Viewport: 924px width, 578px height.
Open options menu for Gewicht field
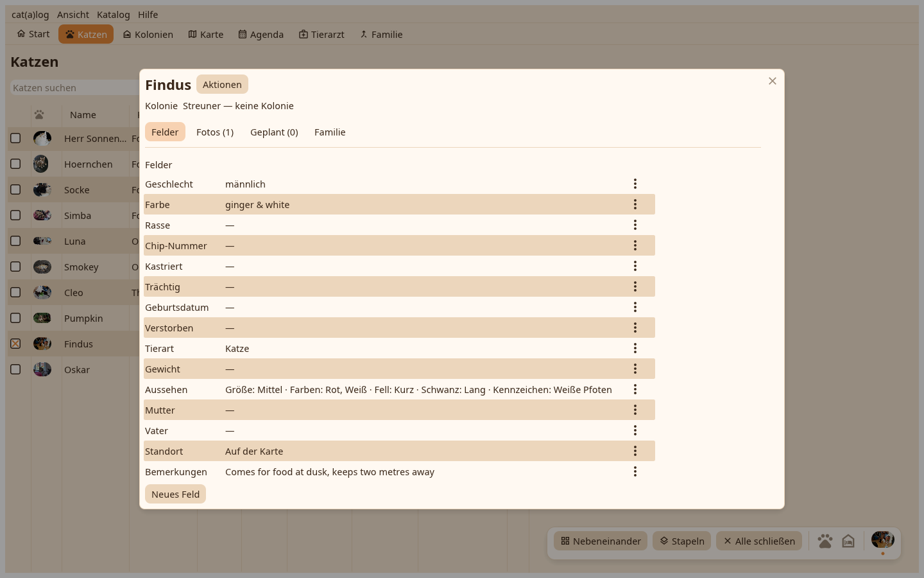coord(635,369)
